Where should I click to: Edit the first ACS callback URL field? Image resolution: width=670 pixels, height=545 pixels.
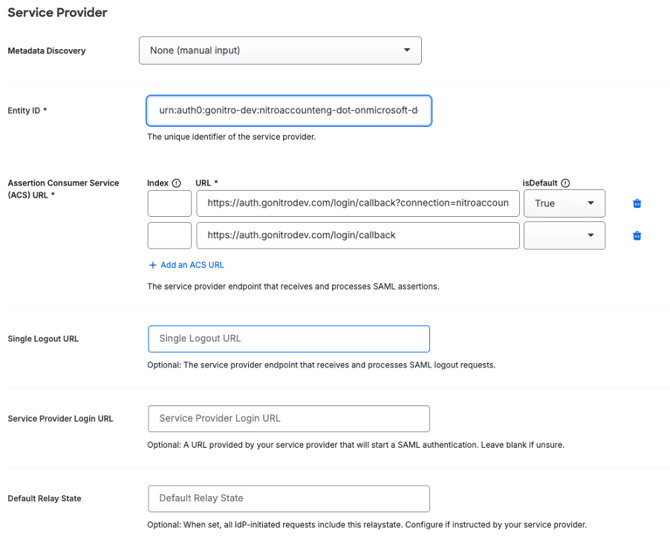(x=358, y=204)
